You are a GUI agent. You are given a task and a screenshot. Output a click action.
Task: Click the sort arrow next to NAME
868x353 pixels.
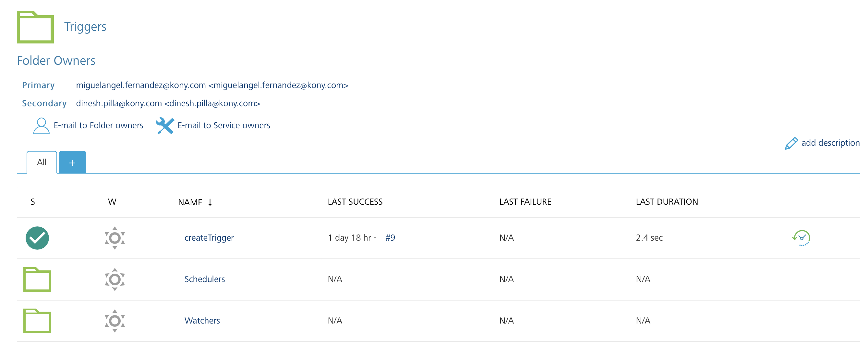click(x=211, y=202)
